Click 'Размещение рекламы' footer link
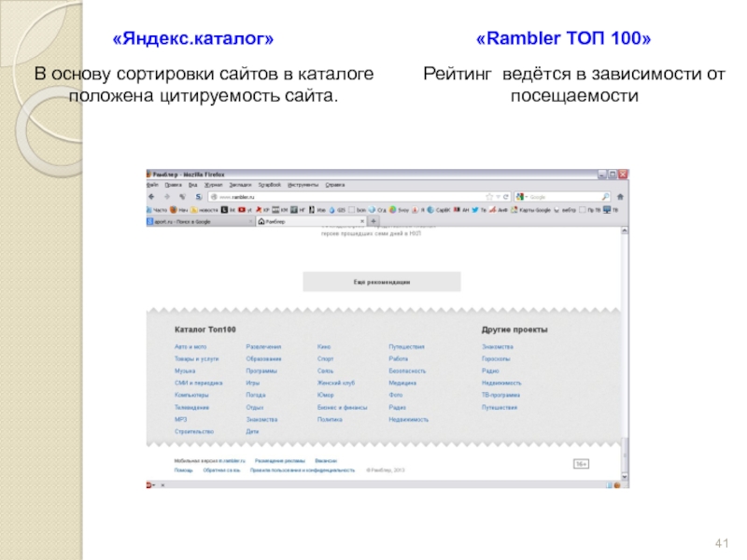 (x=279, y=461)
